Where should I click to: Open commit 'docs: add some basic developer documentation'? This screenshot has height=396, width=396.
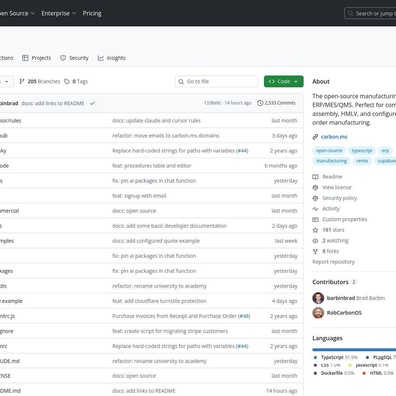point(169,226)
